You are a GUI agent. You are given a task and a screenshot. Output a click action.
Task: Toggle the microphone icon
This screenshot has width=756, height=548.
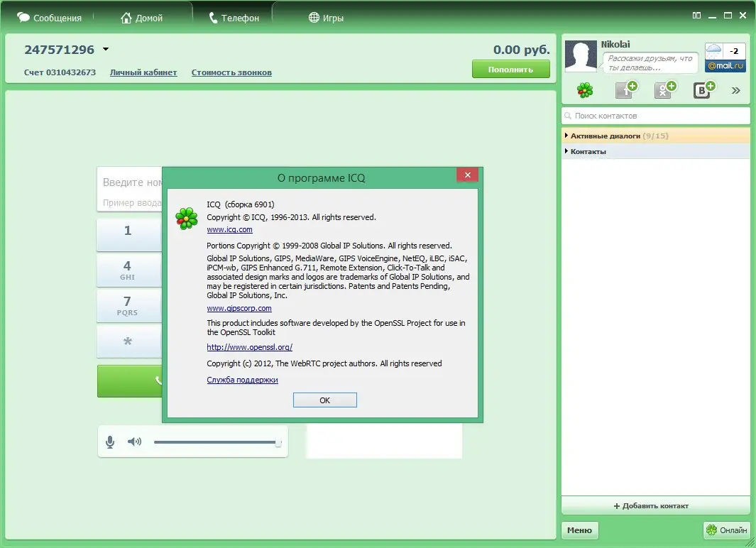pyautogui.click(x=111, y=442)
